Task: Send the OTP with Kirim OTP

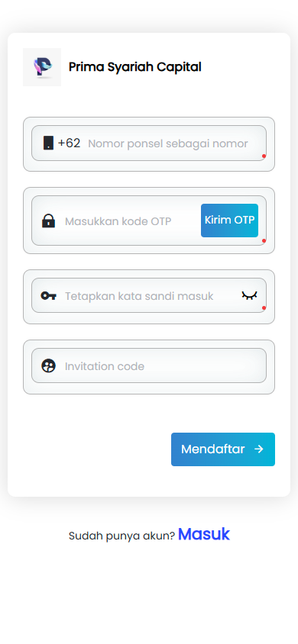Action: click(x=229, y=221)
